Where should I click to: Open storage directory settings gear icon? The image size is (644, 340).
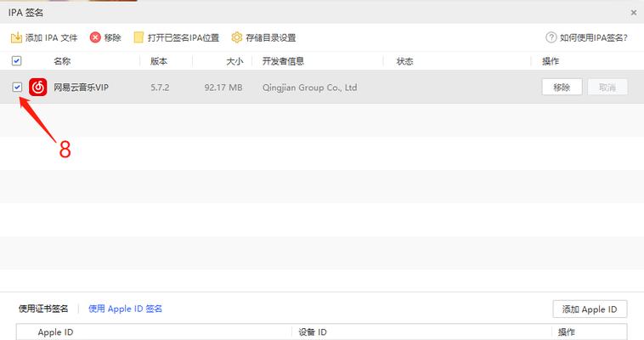click(236, 37)
